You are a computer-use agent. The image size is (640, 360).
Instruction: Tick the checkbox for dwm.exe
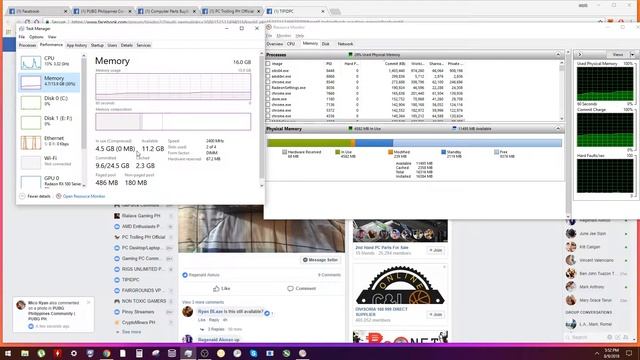click(268, 99)
